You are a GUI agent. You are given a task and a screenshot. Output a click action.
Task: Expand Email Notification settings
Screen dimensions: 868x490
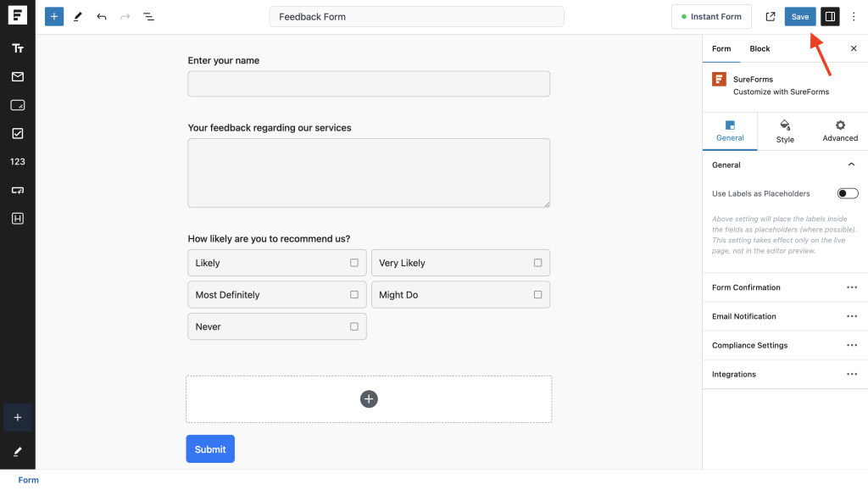pyautogui.click(x=852, y=316)
